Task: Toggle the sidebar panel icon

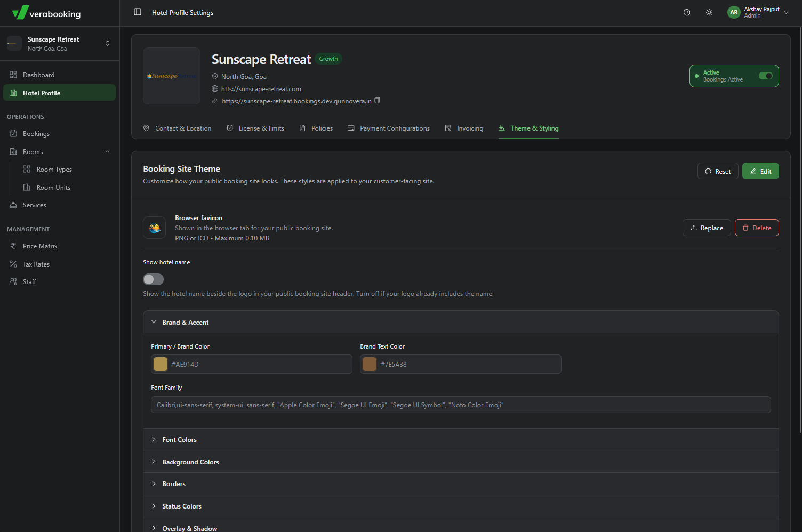Action: 138,12
